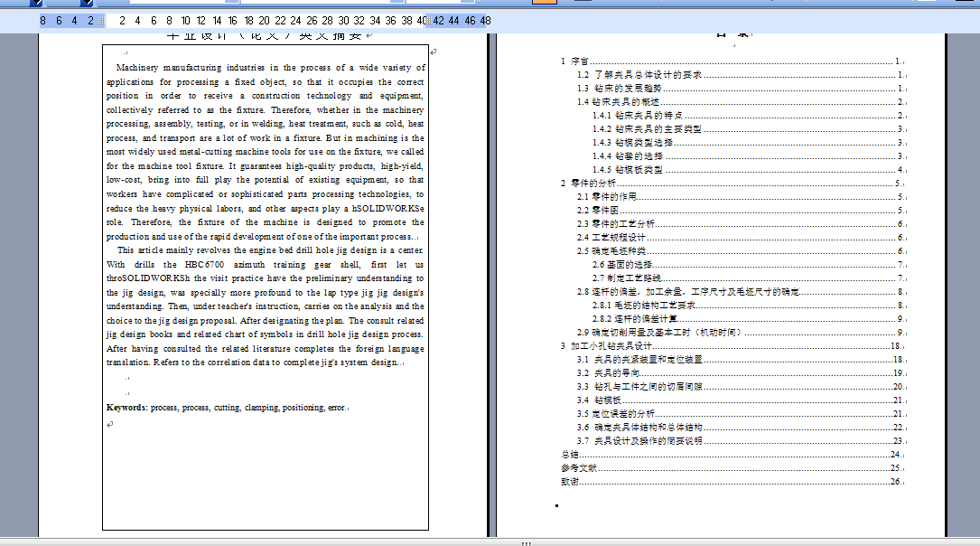This screenshot has width=980, height=546.
Task: Select the "1.4.4 钻套的选择" line
Action: tap(748, 156)
